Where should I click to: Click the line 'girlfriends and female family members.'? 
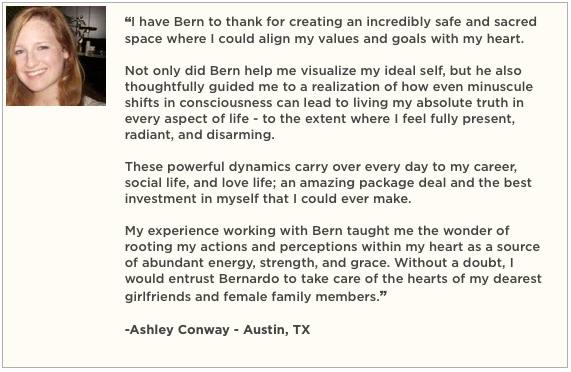[253, 297]
